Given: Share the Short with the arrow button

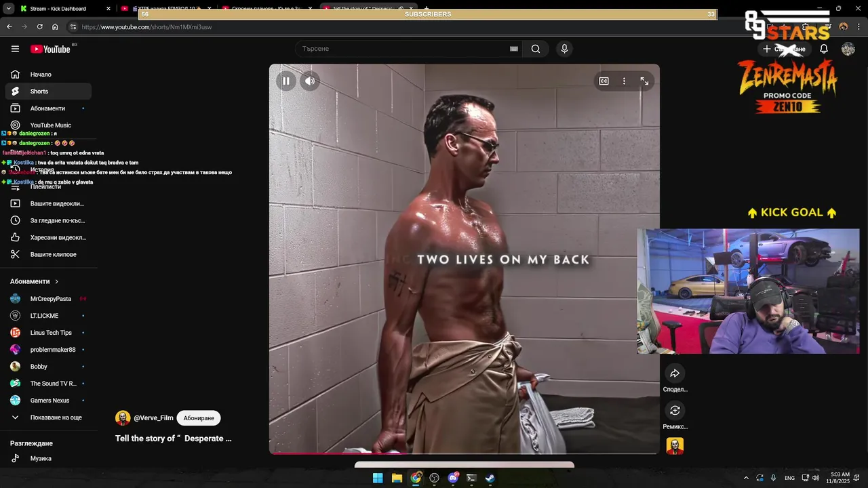Looking at the screenshot, I should pyautogui.click(x=675, y=373).
